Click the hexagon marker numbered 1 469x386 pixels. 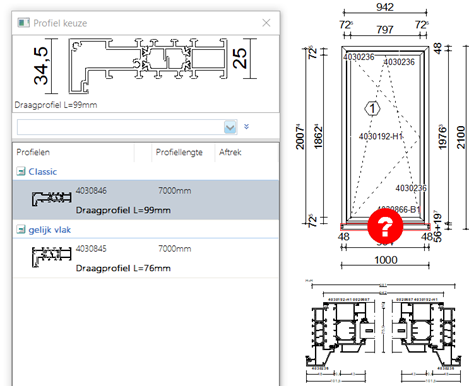tap(372, 108)
